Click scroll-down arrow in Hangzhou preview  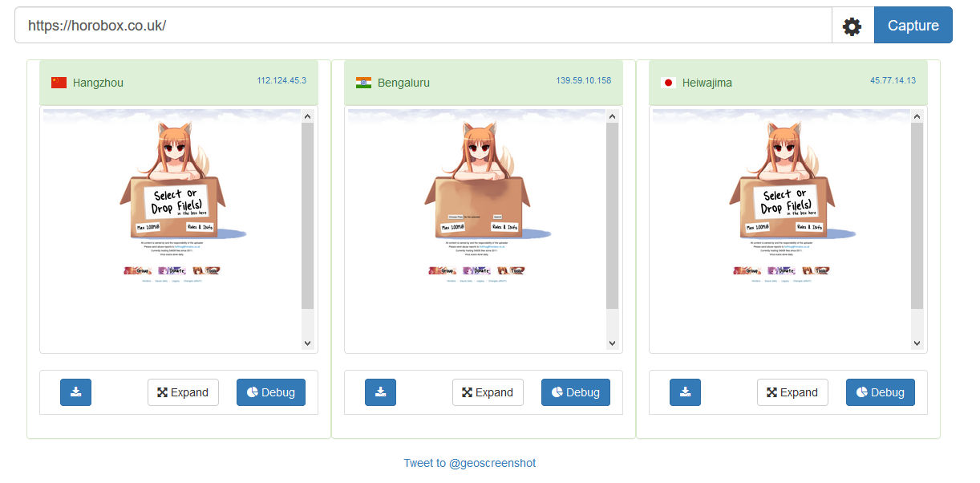click(x=308, y=343)
